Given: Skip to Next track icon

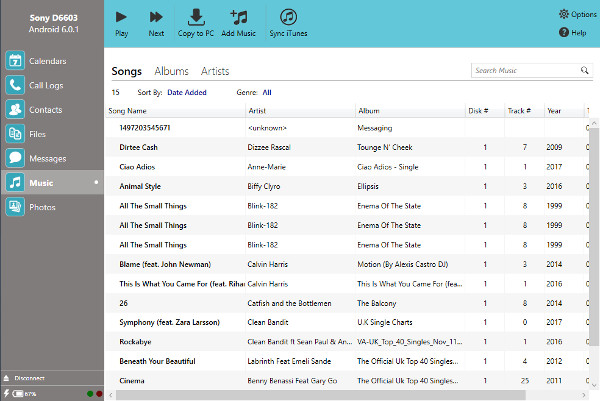Looking at the screenshot, I should (x=156, y=17).
